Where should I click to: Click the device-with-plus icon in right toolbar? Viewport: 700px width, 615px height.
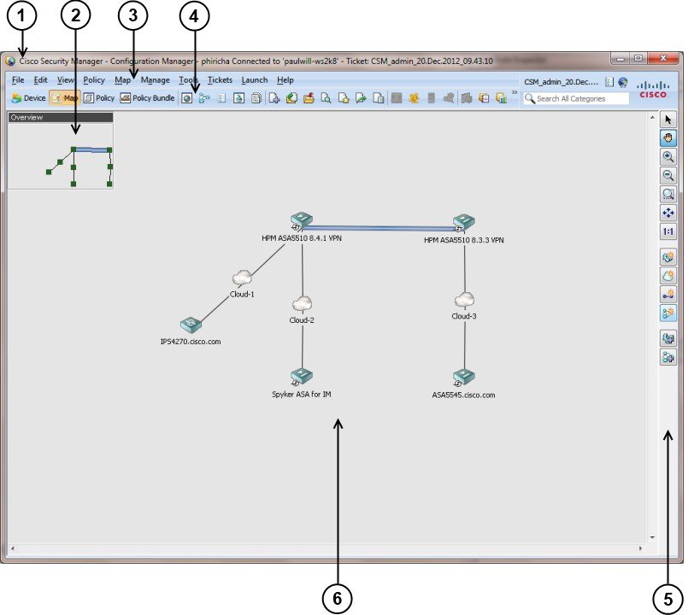[668, 338]
